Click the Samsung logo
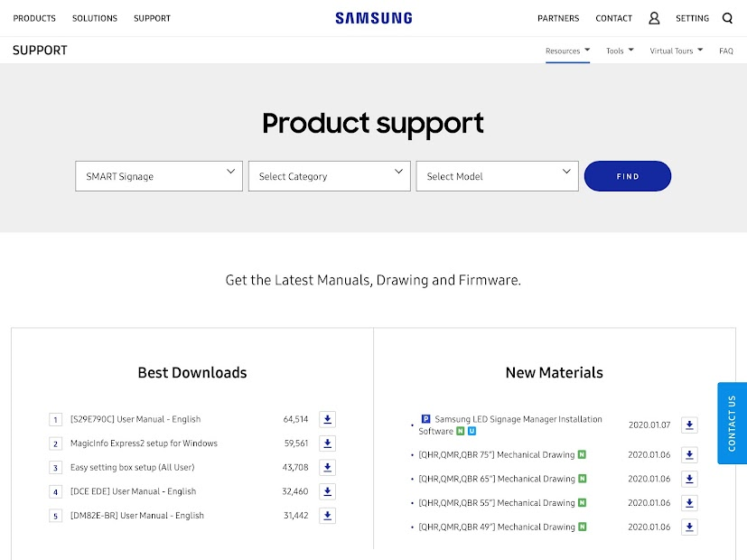 373,16
